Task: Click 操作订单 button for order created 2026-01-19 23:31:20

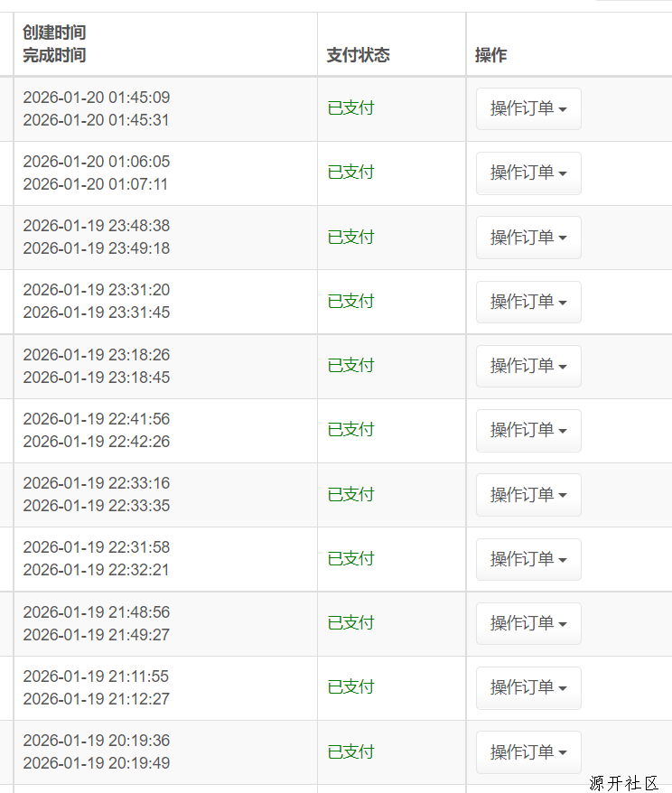Action: click(528, 302)
